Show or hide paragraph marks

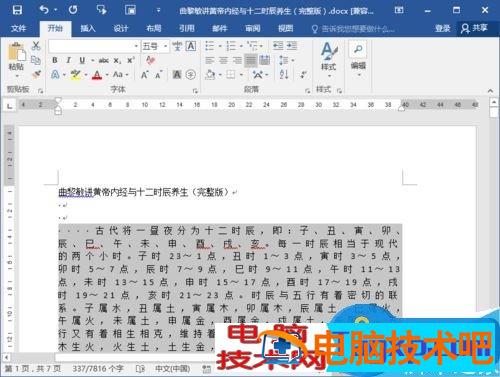(x=304, y=74)
